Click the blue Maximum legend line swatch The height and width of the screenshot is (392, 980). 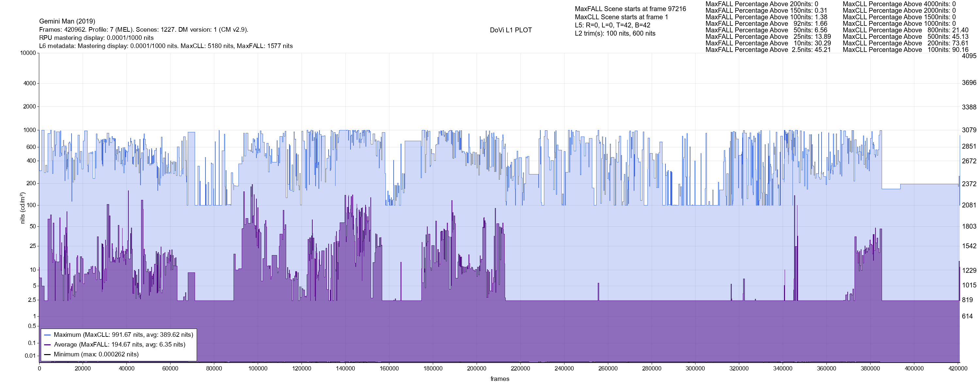tap(47, 335)
